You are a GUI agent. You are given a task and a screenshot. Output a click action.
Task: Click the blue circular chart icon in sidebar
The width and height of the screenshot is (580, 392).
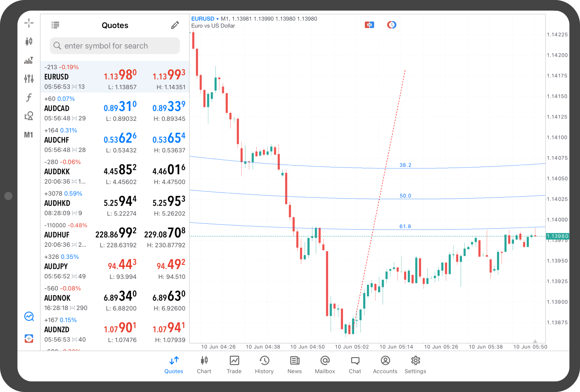[x=29, y=316]
